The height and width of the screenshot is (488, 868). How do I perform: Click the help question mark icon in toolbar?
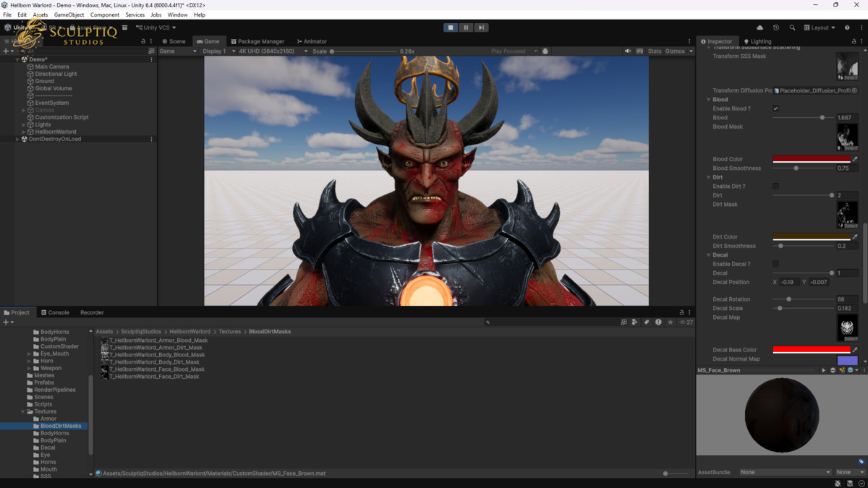pos(846,27)
